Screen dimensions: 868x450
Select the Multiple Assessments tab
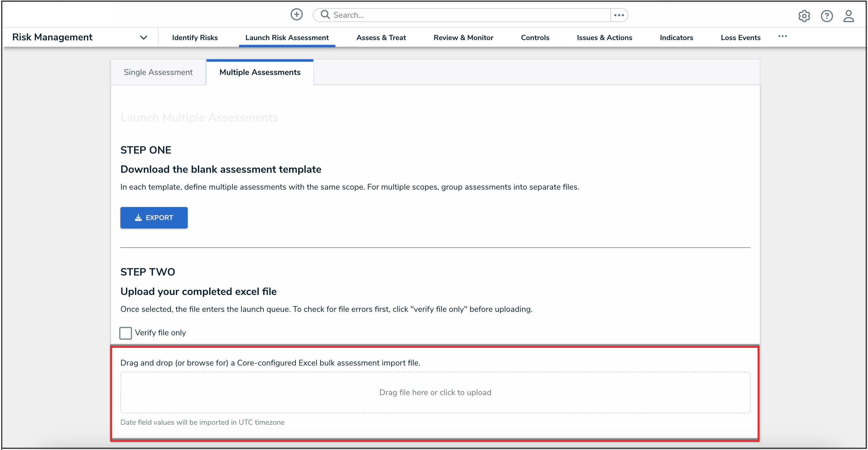click(260, 72)
